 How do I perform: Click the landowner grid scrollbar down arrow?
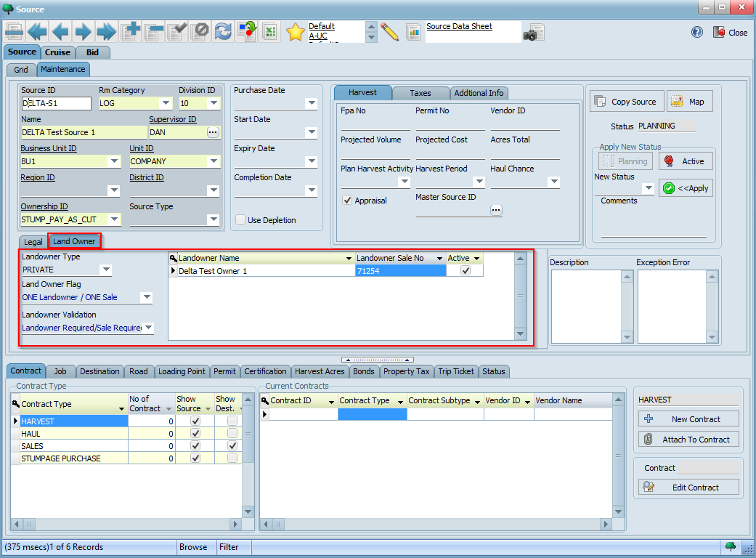[x=520, y=333]
